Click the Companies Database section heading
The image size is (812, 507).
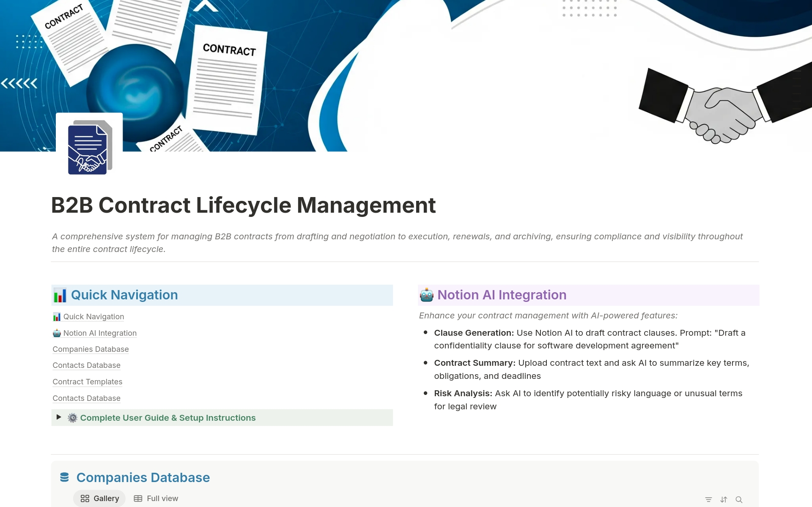point(143,477)
